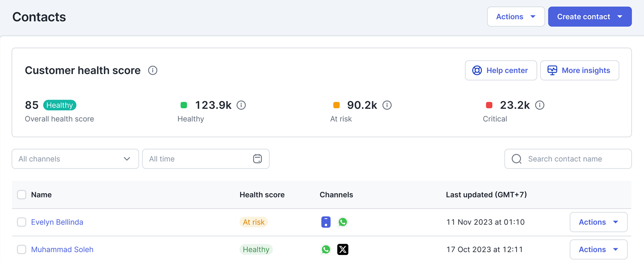The image size is (644, 262).
Task: Click the monitor icon in More insights
Action: (x=552, y=70)
